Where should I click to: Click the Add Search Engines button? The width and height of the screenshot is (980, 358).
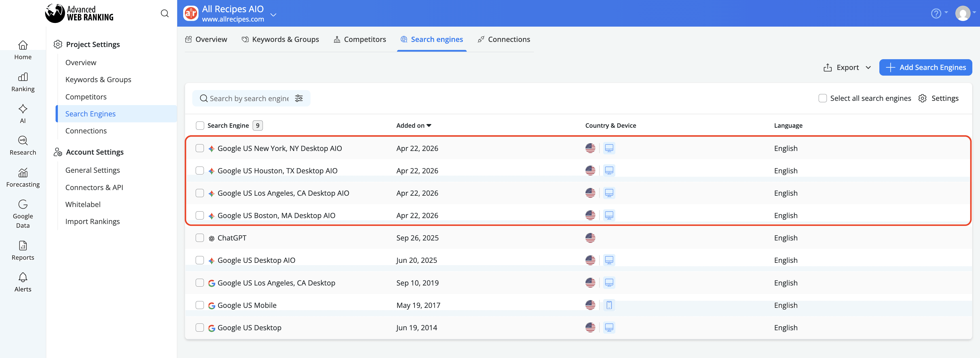point(926,67)
